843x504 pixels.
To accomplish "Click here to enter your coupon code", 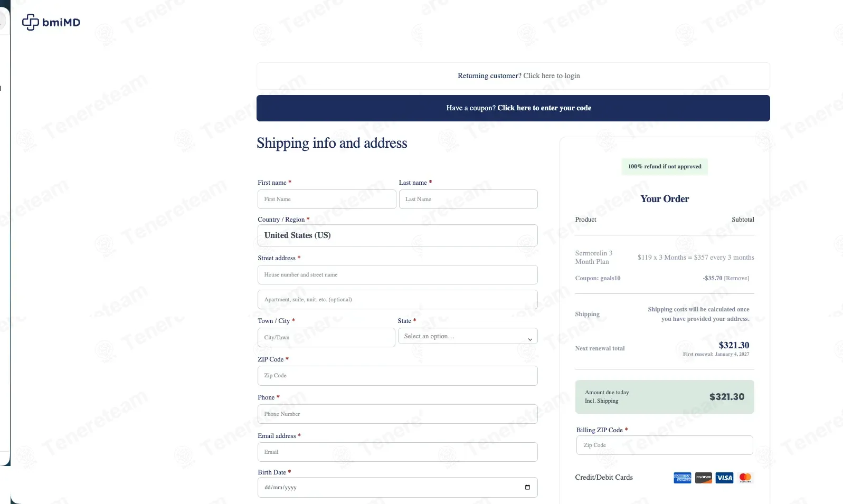I will coord(544,108).
